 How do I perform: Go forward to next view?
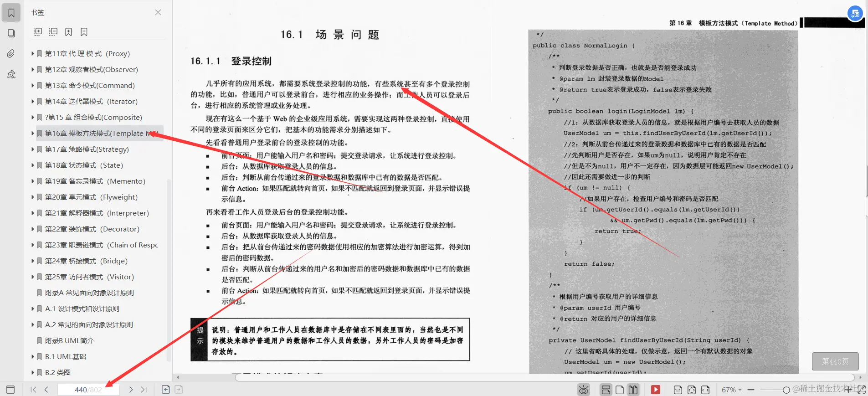point(179,389)
